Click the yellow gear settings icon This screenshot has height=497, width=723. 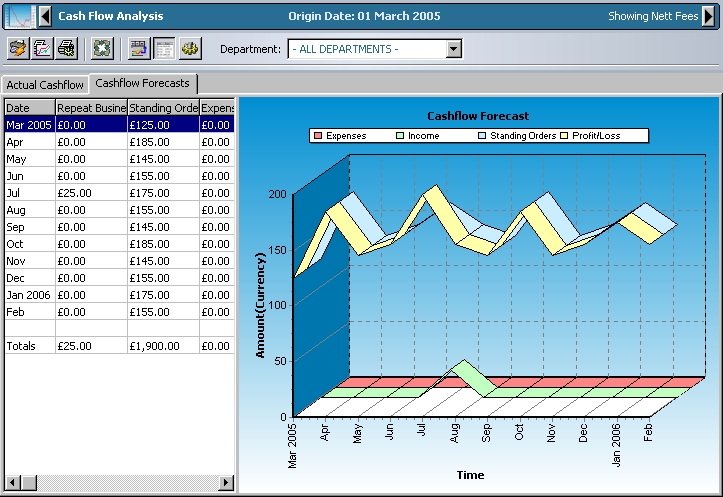click(x=190, y=48)
